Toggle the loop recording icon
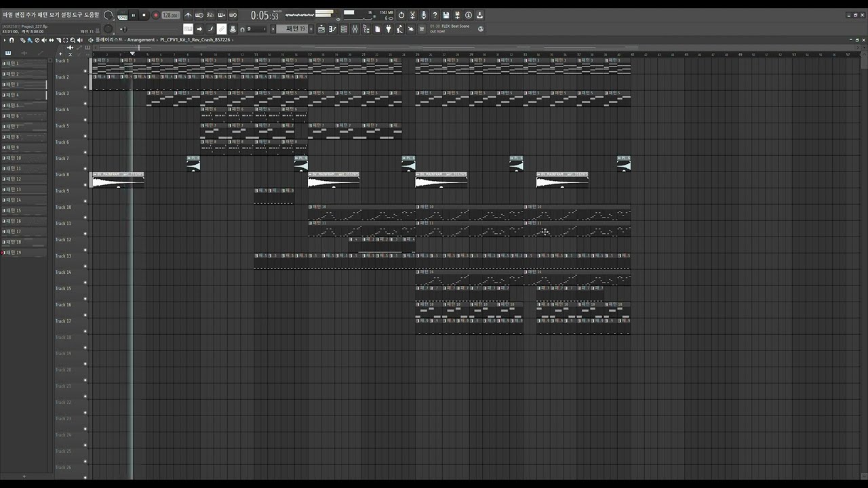Image resolution: width=868 pixels, height=488 pixels. coord(233,15)
